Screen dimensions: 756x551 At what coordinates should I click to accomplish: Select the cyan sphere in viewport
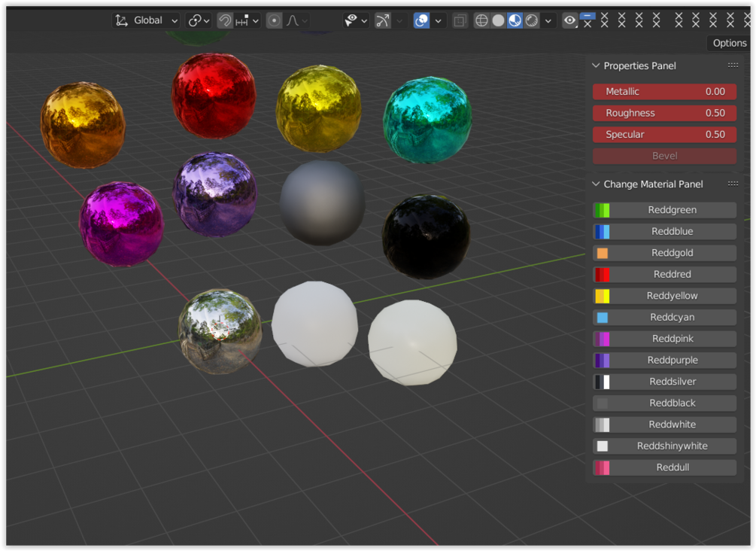(427, 120)
